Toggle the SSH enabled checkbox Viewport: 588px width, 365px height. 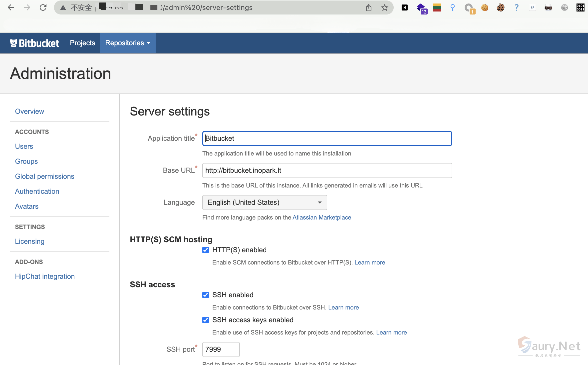206,295
